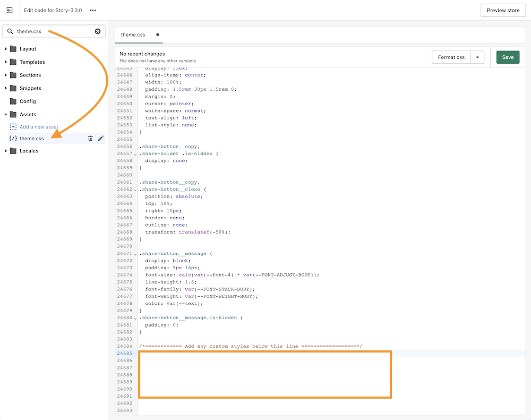Place cursor on empty line 24685
The width and height of the screenshot is (531, 420).
tap(265, 353)
